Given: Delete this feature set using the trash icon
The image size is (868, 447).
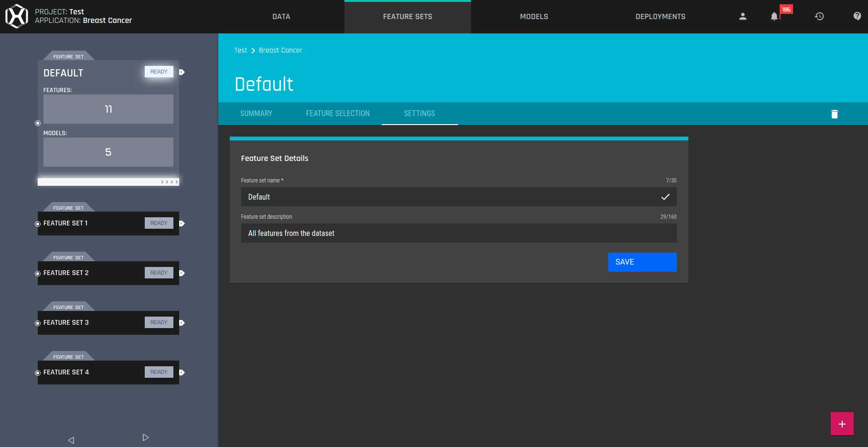Looking at the screenshot, I should point(834,114).
